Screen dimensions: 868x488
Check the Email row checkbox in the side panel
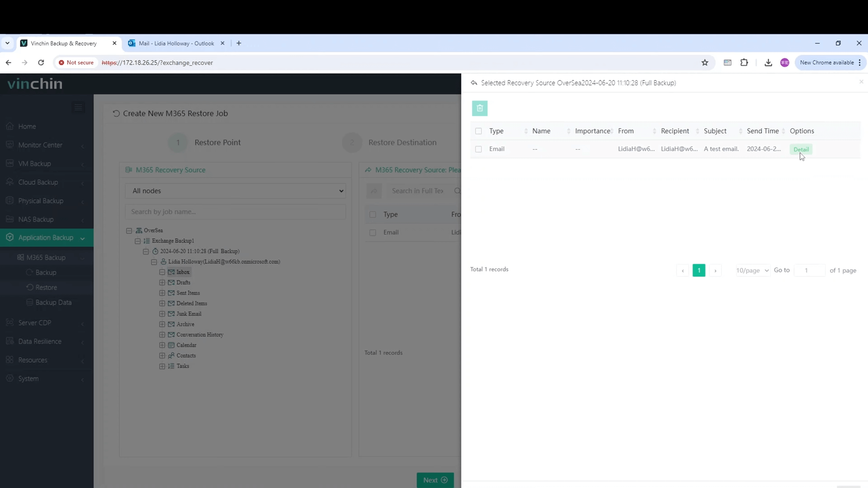pos(478,149)
